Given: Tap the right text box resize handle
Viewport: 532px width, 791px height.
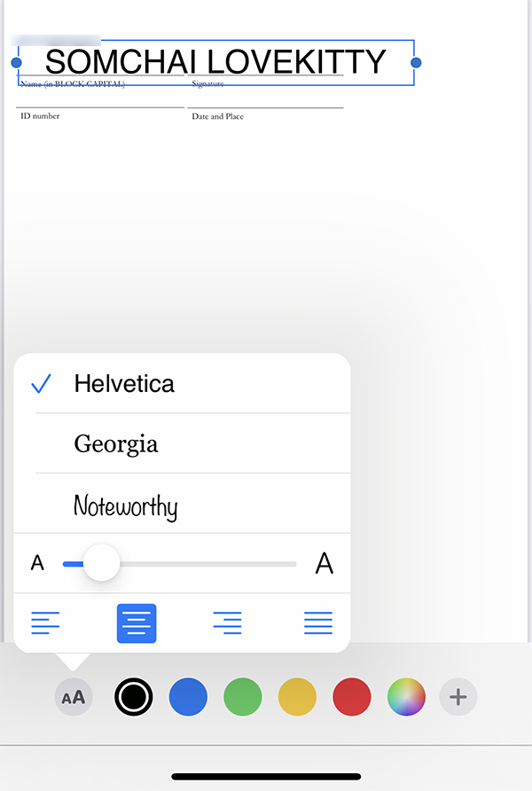Looking at the screenshot, I should [416, 62].
